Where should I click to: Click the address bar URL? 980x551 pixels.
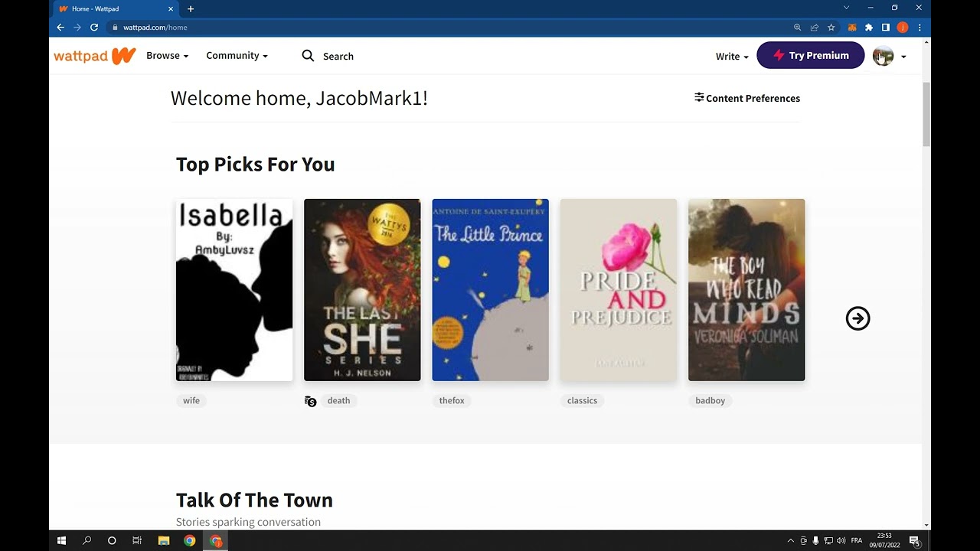point(155,28)
